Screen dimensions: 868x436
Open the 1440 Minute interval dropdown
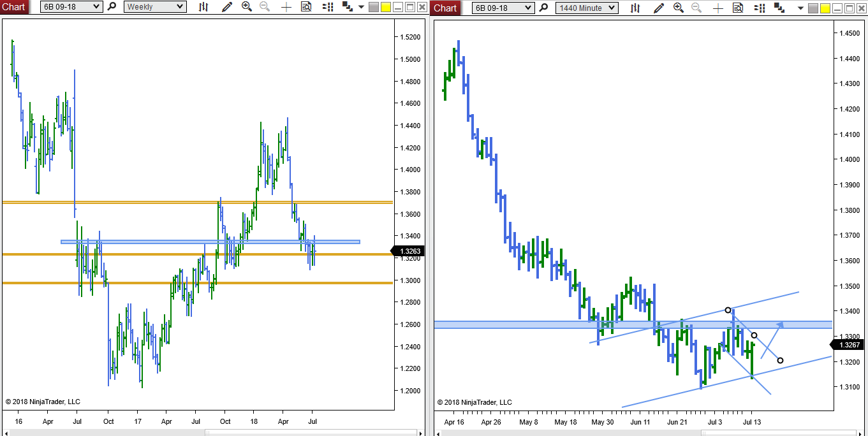(x=587, y=8)
